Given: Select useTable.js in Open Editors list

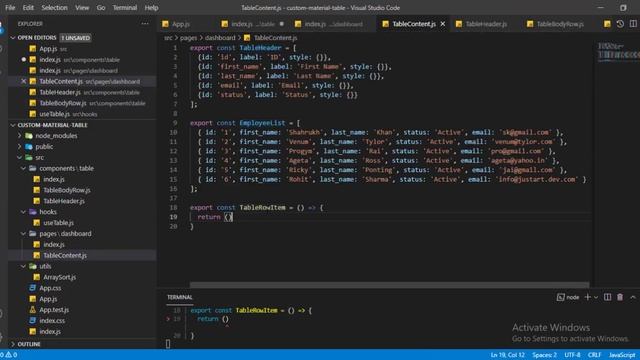Looking at the screenshot, I should (x=54, y=114).
